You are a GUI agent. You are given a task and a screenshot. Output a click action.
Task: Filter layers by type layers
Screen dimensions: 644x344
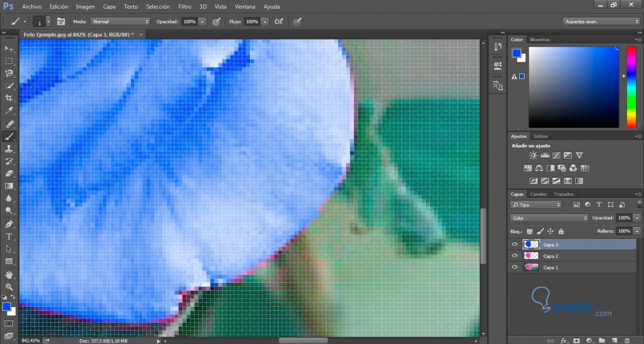(599, 204)
